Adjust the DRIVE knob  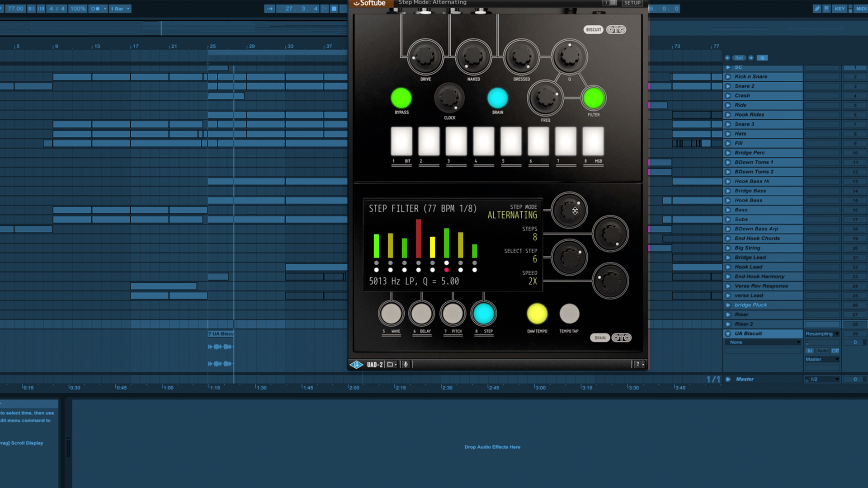click(425, 57)
